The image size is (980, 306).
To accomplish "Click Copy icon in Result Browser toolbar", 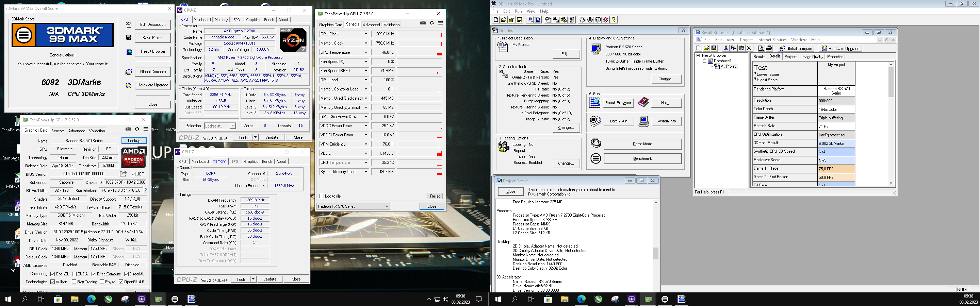I will point(734,48).
